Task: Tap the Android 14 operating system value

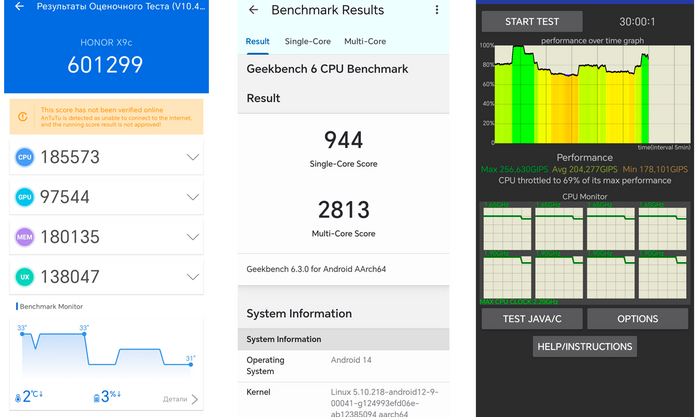Action: coord(351,360)
